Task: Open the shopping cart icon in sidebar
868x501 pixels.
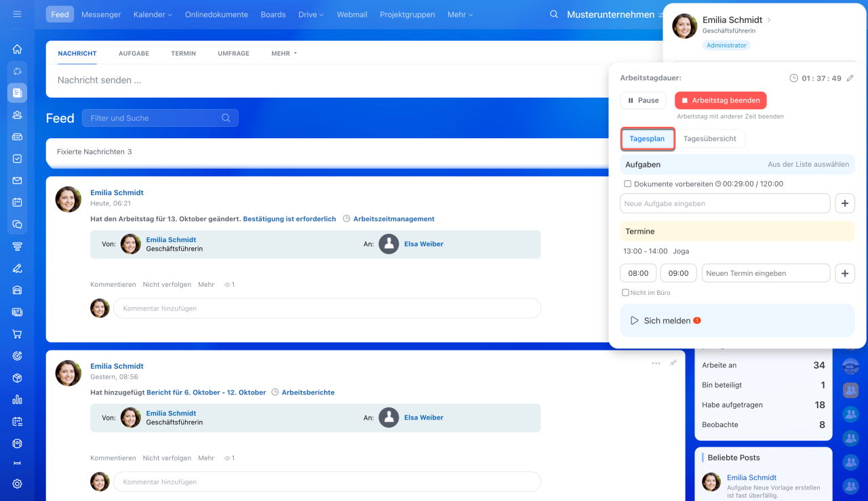Action: click(17, 334)
